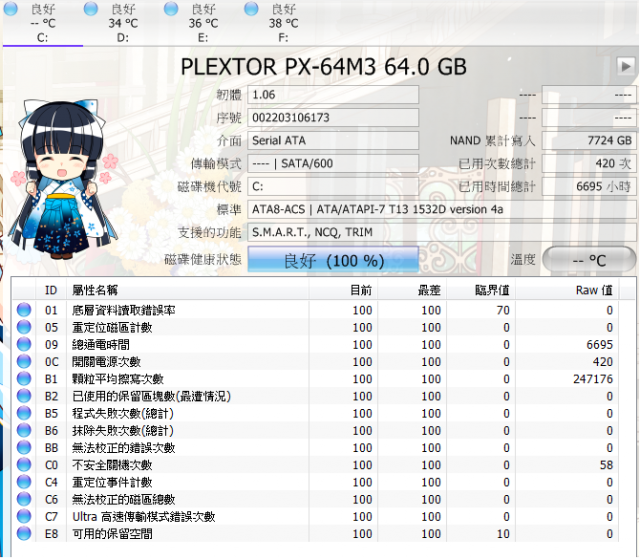Click the 屬性名稱 column header
Image resolution: width=640 pixels, height=560 pixels.
click(188, 290)
